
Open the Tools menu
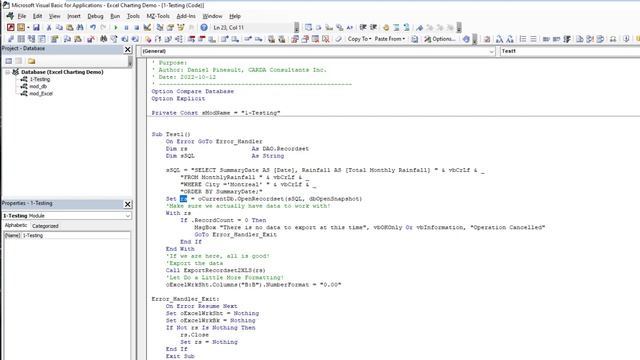[x=133, y=16]
